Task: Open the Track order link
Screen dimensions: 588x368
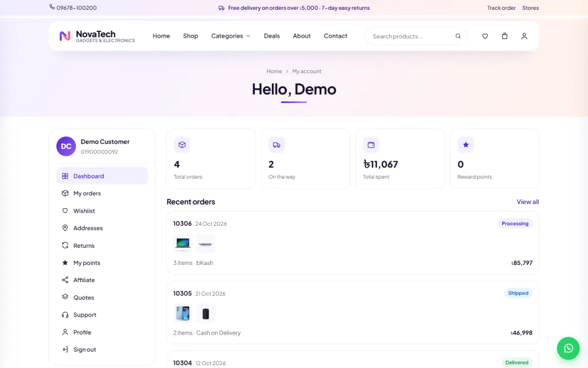Action: (501, 8)
